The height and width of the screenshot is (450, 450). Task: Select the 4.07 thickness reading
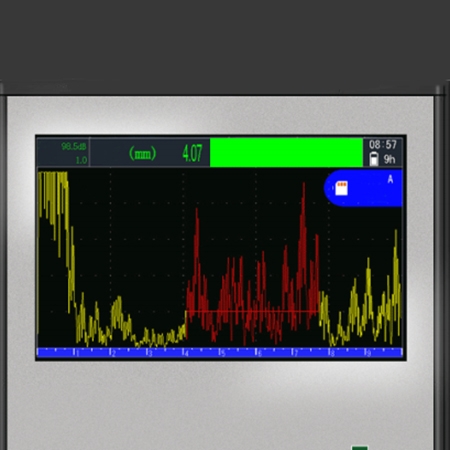click(192, 153)
